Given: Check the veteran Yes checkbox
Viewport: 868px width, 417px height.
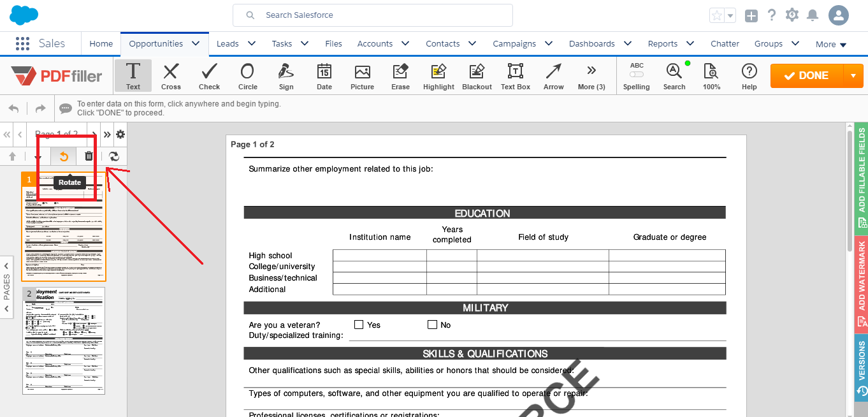Looking at the screenshot, I should point(359,325).
